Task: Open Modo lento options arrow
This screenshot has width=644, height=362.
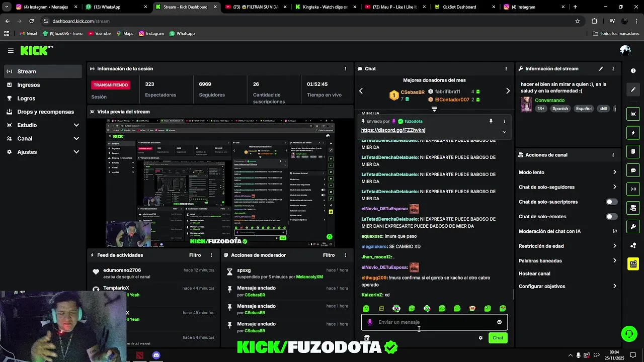Action: 614,172
